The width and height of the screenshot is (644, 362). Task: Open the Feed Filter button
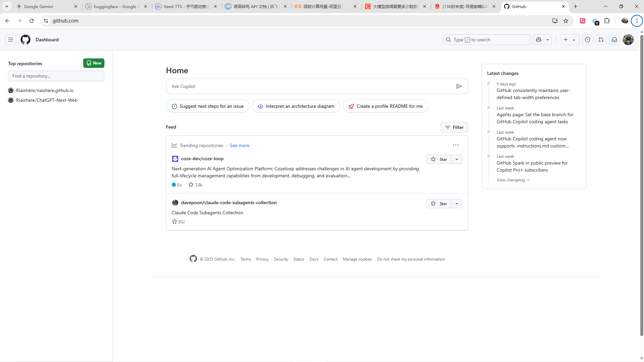454,127
